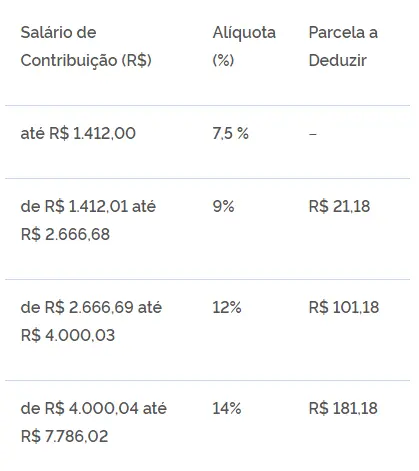Select the 'de R$ 4.000,04 até' text
Screen dimensions: 419x471
[94, 408]
